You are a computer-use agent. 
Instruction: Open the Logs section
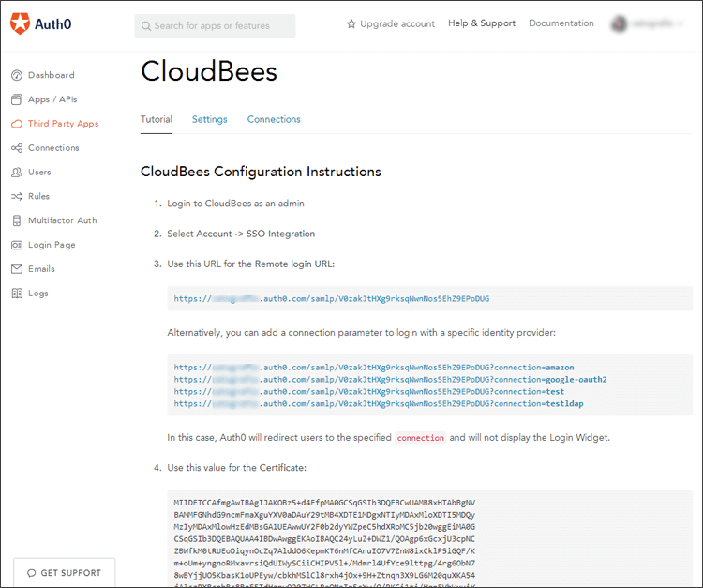coord(38,294)
